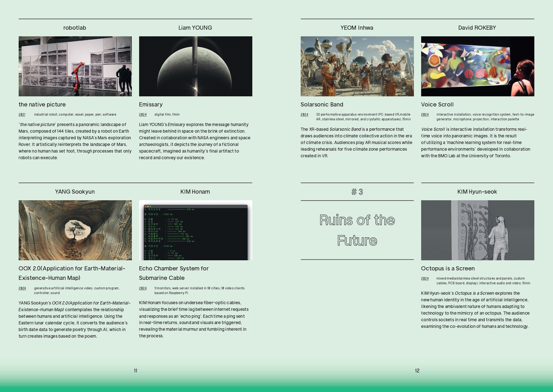Click the heading 'Ruins of the Future'
553x392 pixels.
point(357,230)
